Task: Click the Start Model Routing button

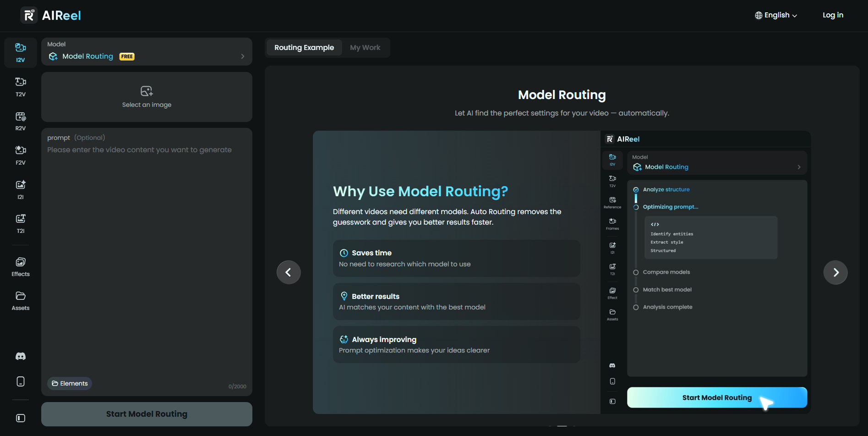Action: [x=147, y=414]
